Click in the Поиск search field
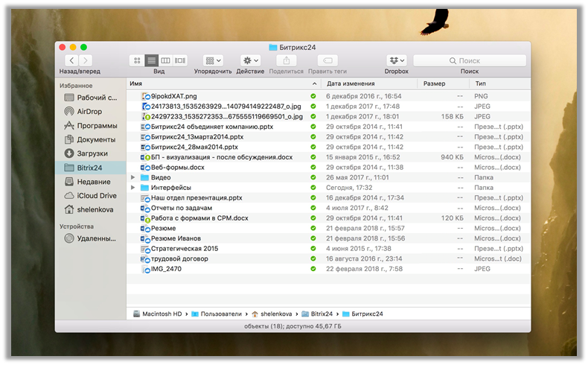Image resolution: width=588 pixels, height=365 pixels. pyautogui.click(x=470, y=60)
